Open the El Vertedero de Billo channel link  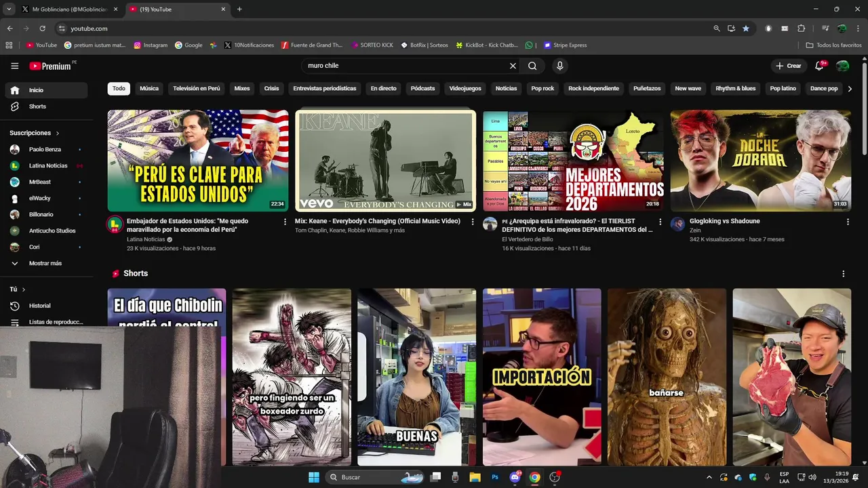[x=528, y=239]
